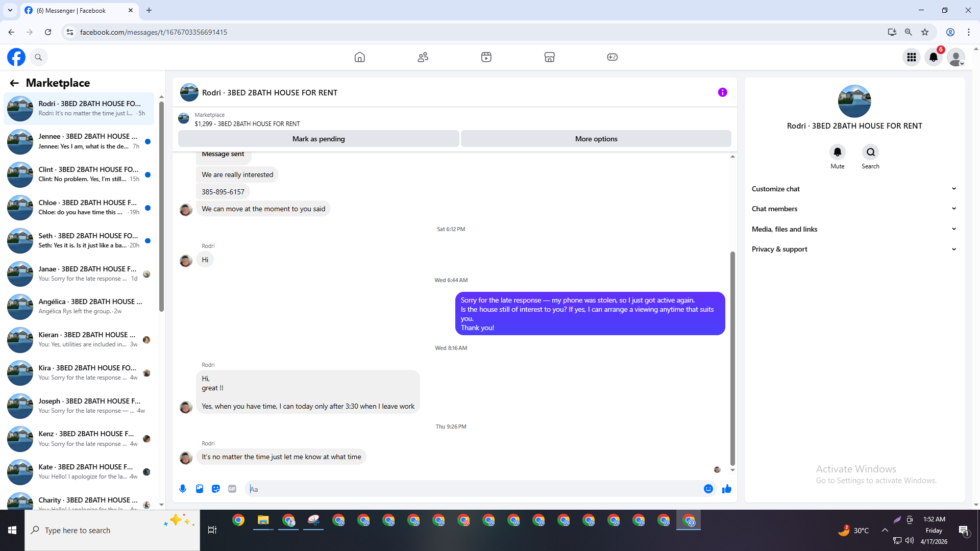Open the Chloe conversation
Viewport: 980px width, 551px height.
(79, 208)
